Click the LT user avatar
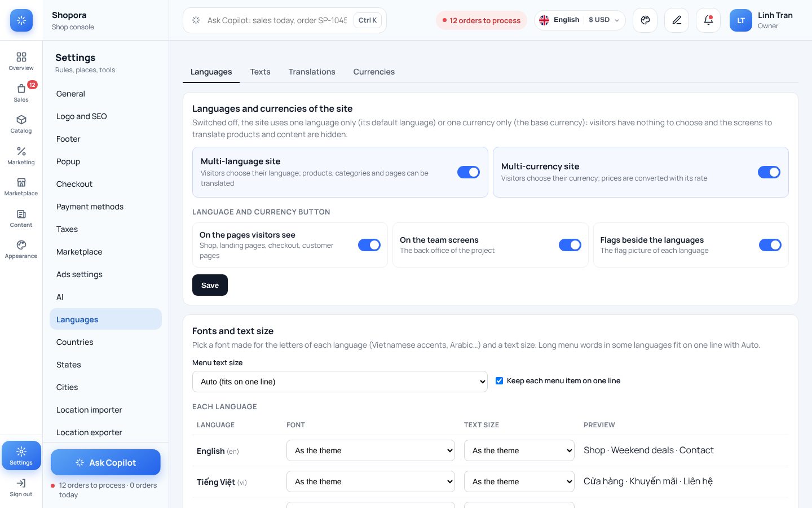Image resolution: width=812 pixels, height=508 pixels. (741, 20)
